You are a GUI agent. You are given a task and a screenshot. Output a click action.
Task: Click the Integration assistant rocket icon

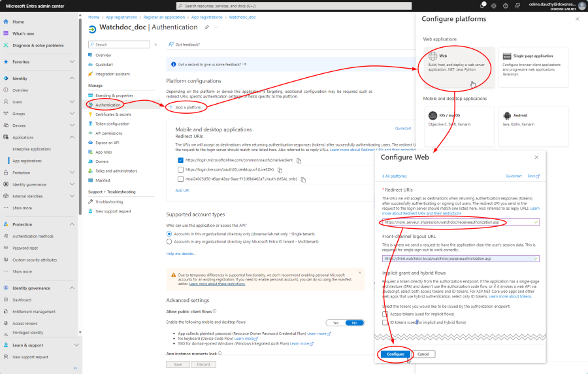click(91, 74)
